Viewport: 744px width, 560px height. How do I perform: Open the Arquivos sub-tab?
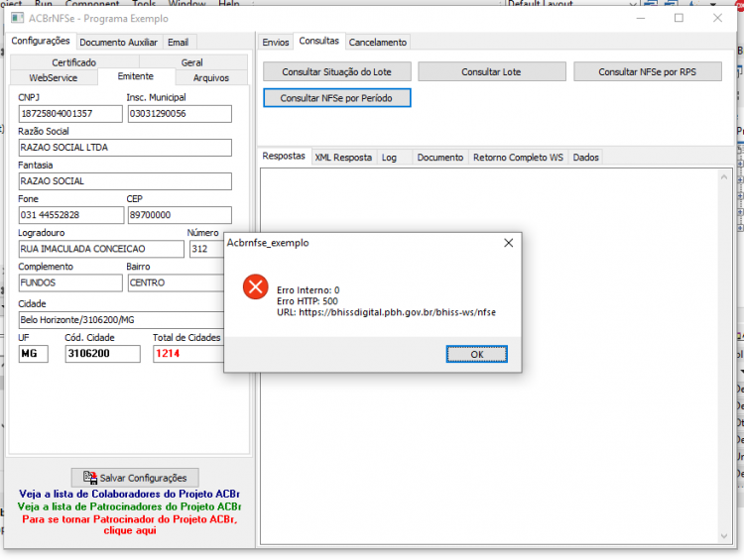pyautogui.click(x=210, y=77)
